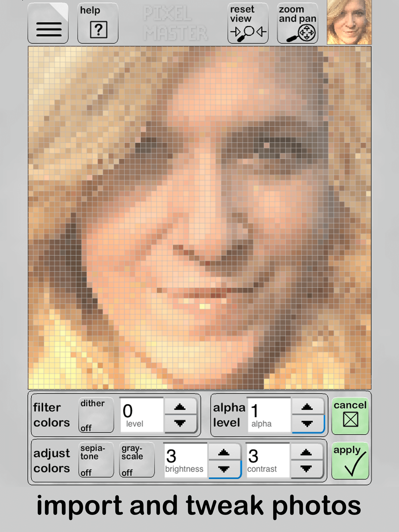Decrease the alpha level value
The width and height of the screenshot is (399, 532).
[x=307, y=424]
